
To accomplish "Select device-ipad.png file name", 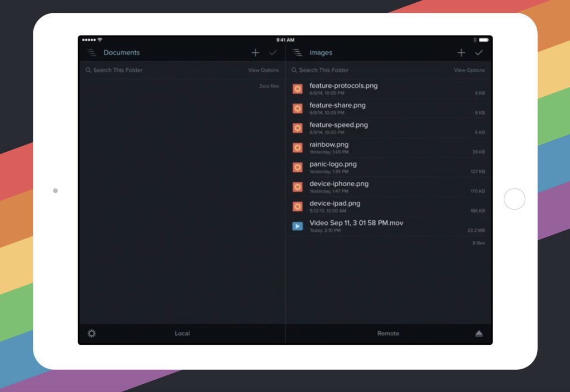I will click(335, 204).
